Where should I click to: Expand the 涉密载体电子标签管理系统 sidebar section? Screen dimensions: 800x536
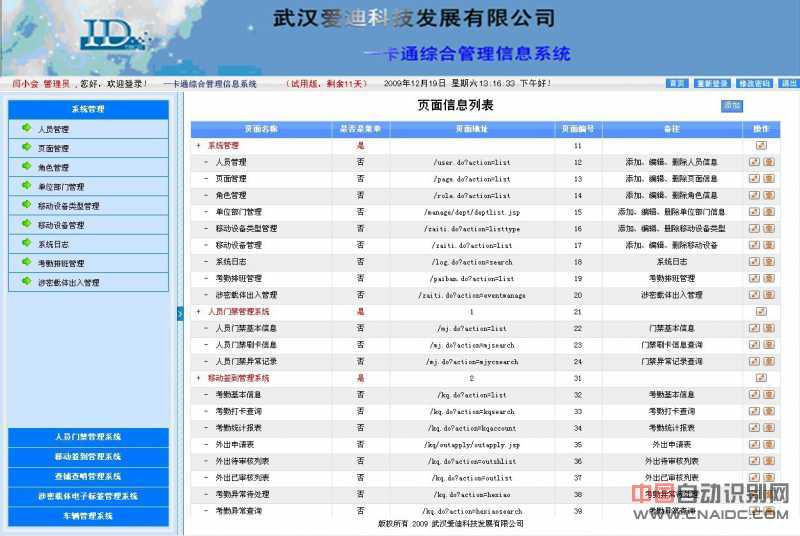[88, 496]
